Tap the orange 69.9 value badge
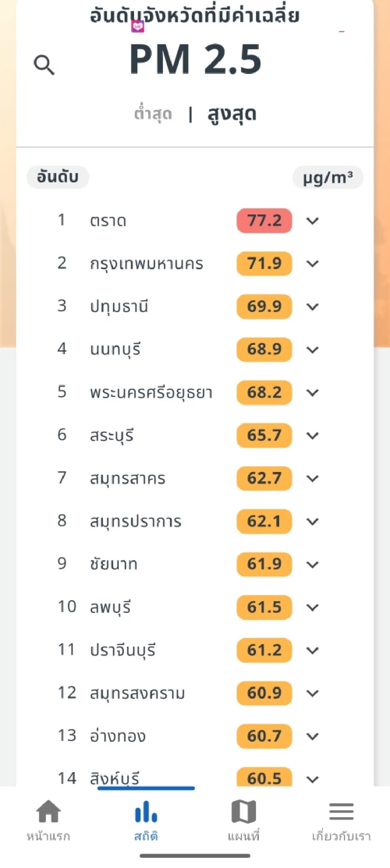The height and width of the screenshot is (868, 390). pyautogui.click(x=264, y=307)
